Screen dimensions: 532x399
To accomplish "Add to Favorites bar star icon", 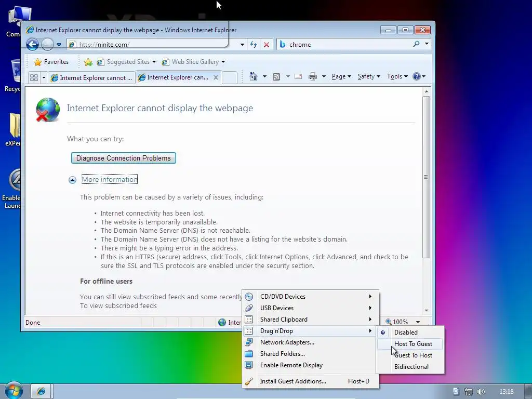I will coord(88,62).
